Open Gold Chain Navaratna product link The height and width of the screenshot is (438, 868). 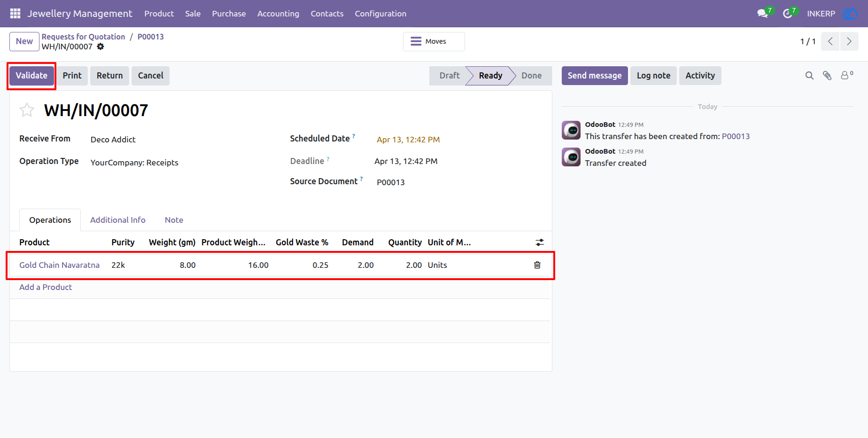pyautogui.click(x=59, y=265)
